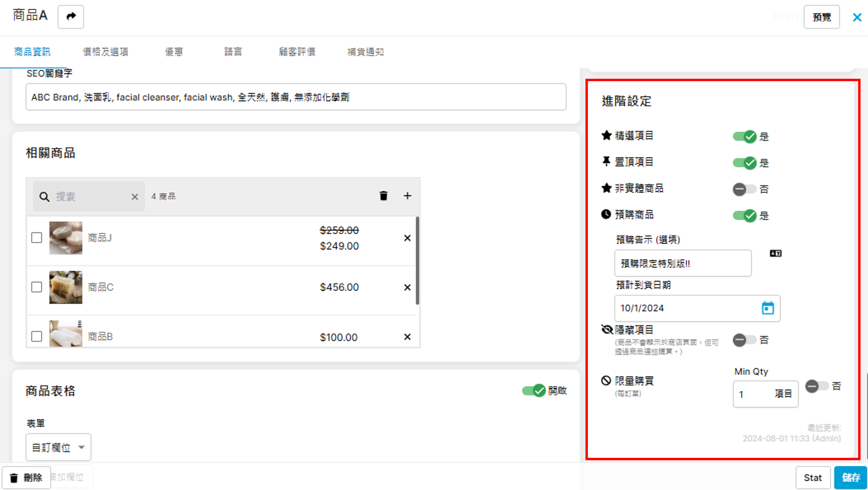Switch to the 價格及選項 tab
This screenshot has width=868, height=490.
click(x=105, y=52)
